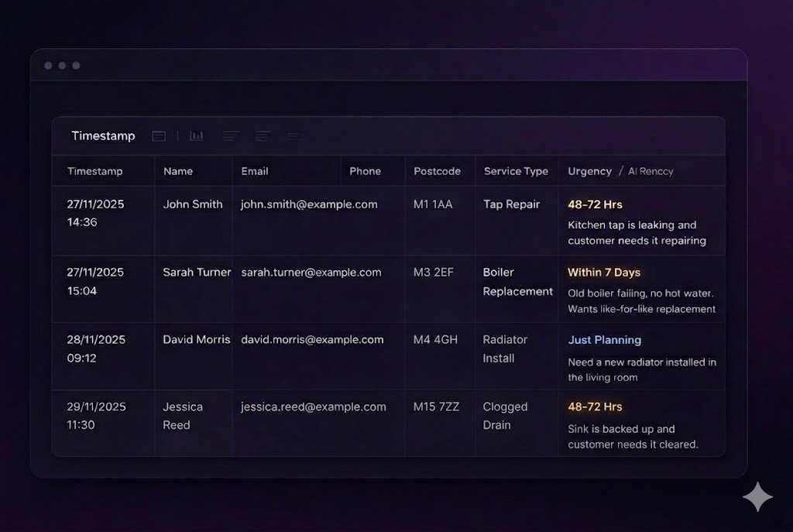The width and height of the screenshot is (793, 532).
Task: Open sarah.turner@example.com email address
Action: tap(311, 272)
